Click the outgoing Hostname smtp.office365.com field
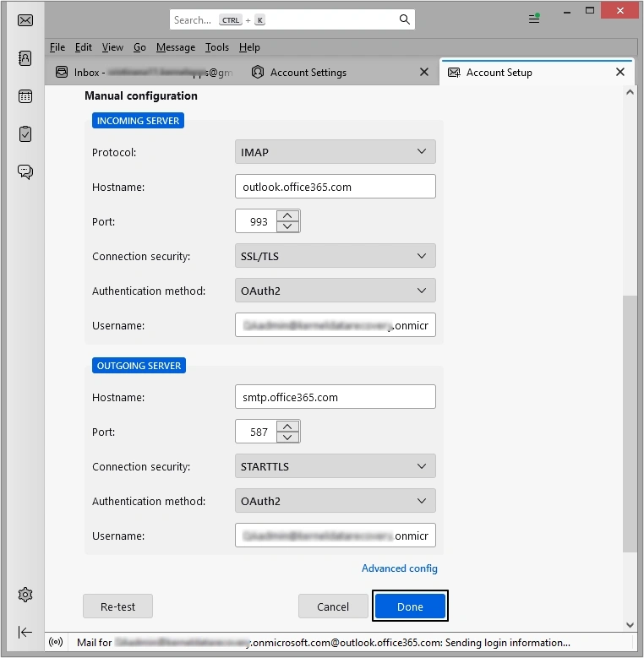Screen dimensions: 644x658 tap(335, 397)
